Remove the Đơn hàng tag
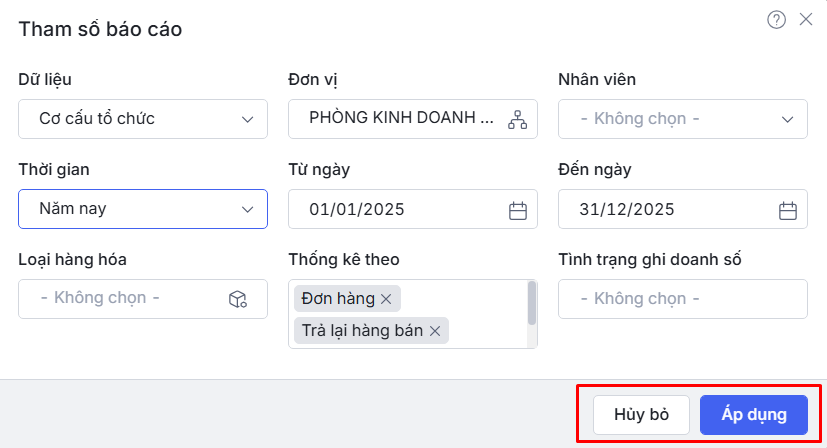Screen dimensions: 827x448 coord(386,298)
